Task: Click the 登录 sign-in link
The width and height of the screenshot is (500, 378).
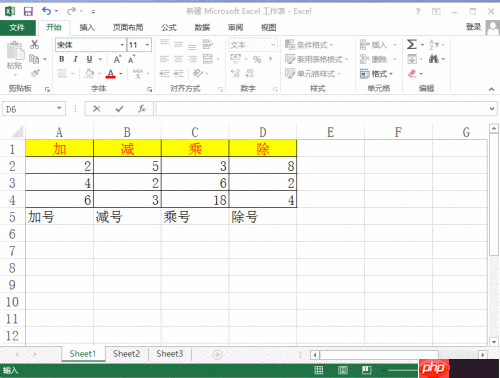Action: 473,27
